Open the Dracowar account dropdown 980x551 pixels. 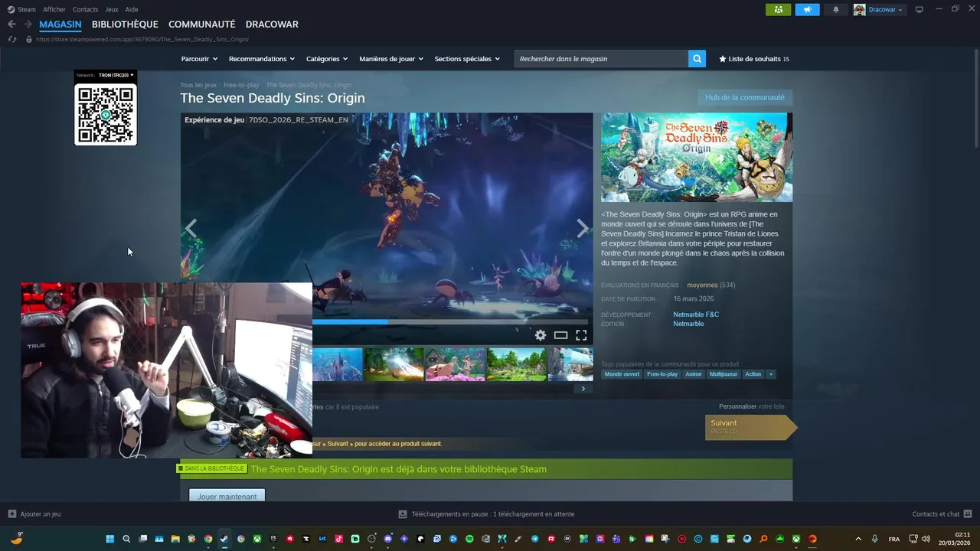[886, 9]
